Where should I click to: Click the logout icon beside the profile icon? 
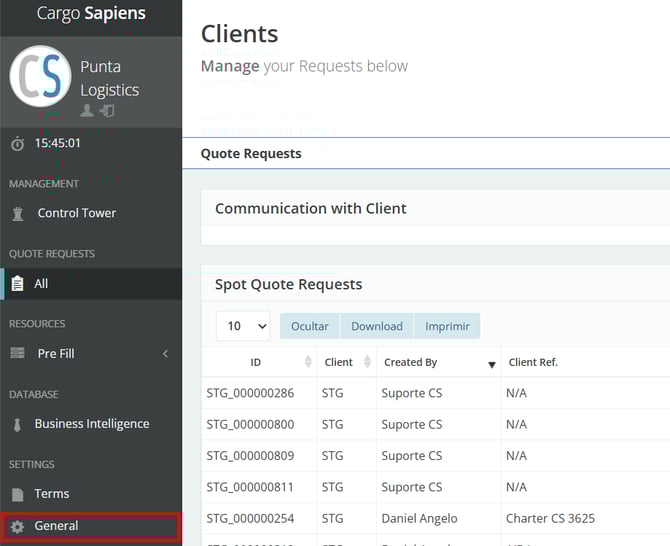[x=107, y=111]
